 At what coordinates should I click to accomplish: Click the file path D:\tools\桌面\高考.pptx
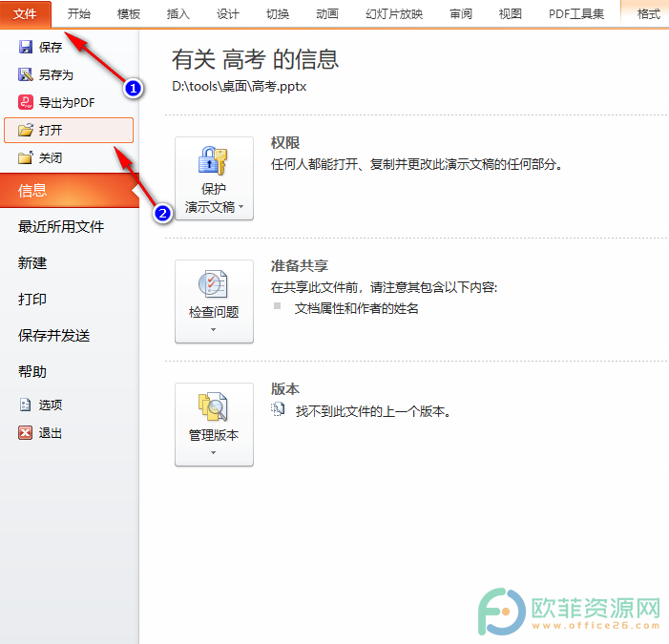tap(239, 86)
